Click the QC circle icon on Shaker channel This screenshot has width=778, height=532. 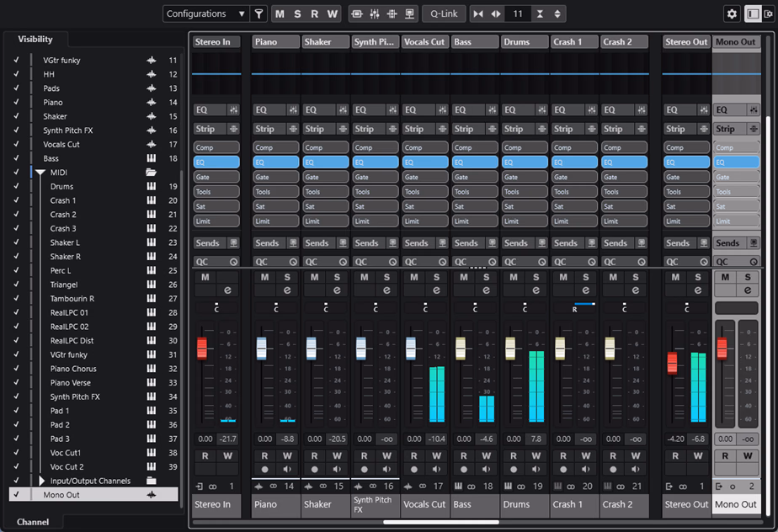coord(343,262)
